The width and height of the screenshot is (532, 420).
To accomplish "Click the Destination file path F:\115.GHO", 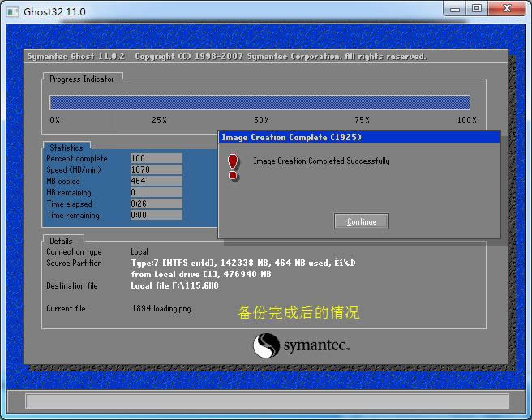I will click(x=174, y=286).
